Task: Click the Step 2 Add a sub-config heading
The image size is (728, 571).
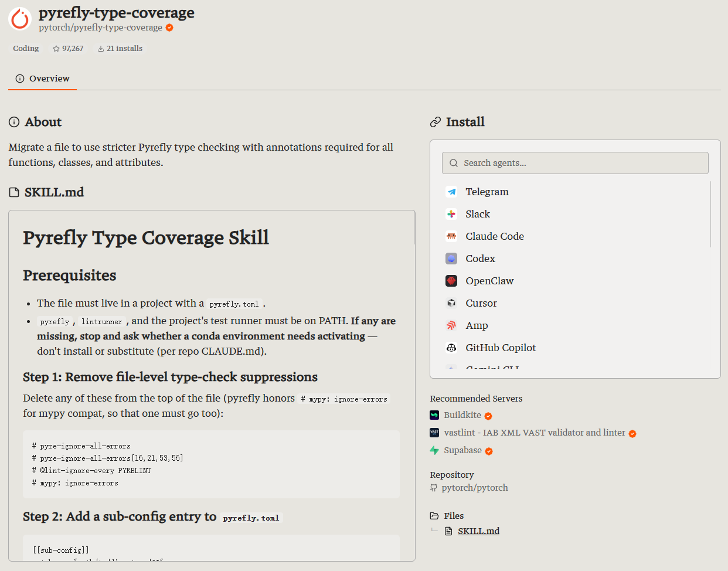Action: click(152, 516)
